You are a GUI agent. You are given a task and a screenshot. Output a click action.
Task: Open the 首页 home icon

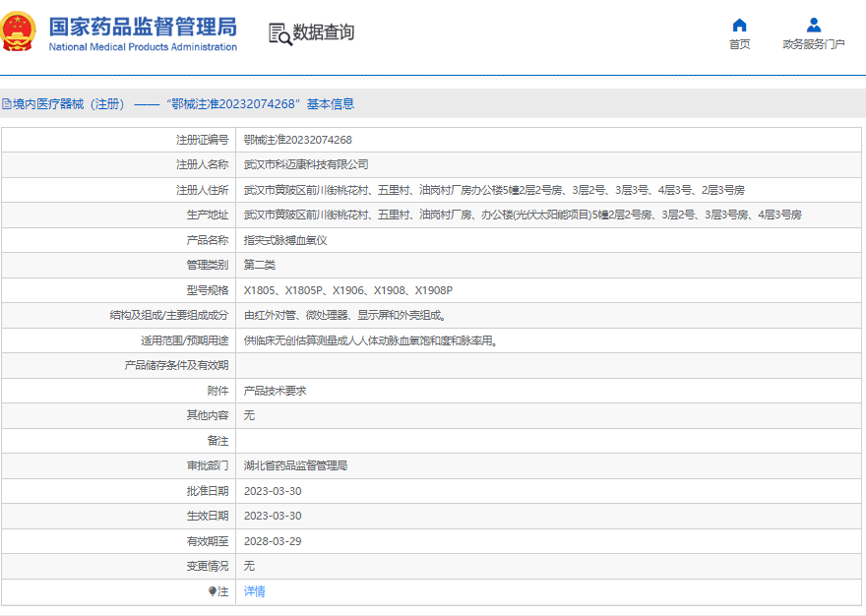739,26
